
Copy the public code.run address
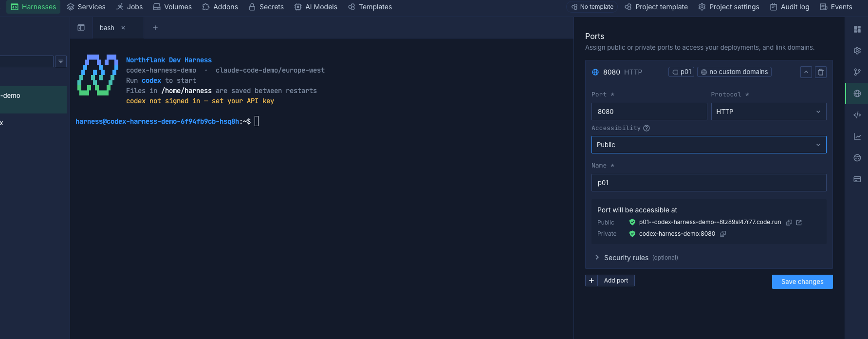[789, 223]
